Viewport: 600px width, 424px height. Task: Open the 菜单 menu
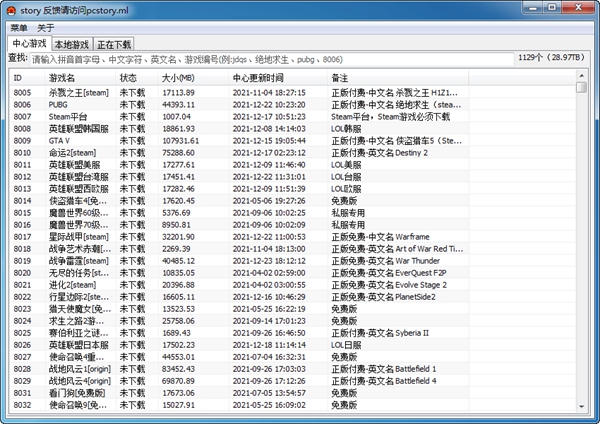coord(19,28)
